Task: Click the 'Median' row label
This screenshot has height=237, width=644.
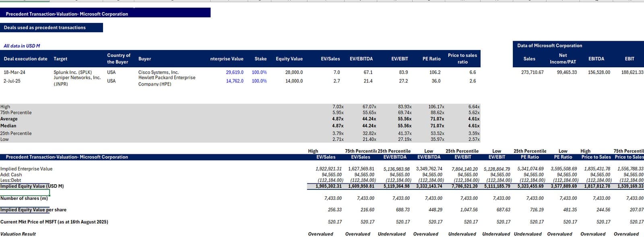Action: [x=8, y=126]
